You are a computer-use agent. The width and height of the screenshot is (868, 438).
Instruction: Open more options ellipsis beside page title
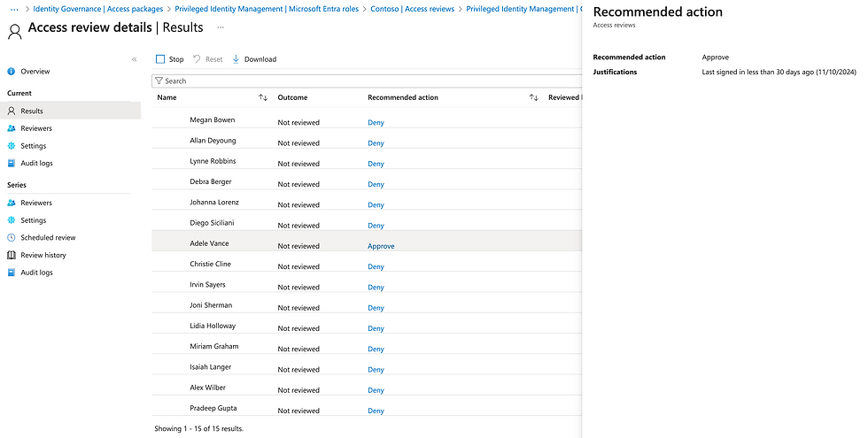(221, 27)
